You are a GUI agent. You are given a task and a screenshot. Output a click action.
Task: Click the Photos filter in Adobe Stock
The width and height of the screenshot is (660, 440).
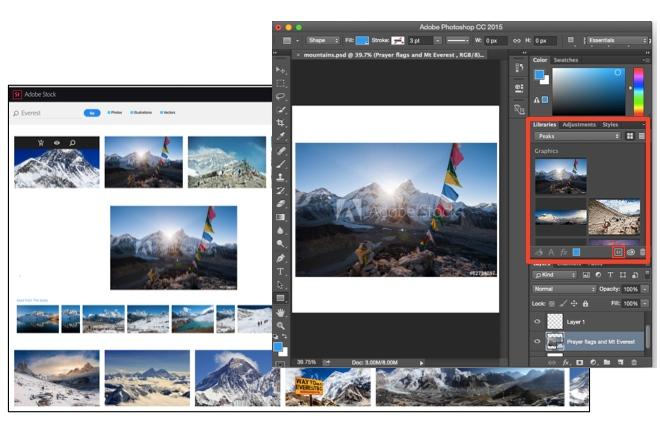tap(114, 113)
